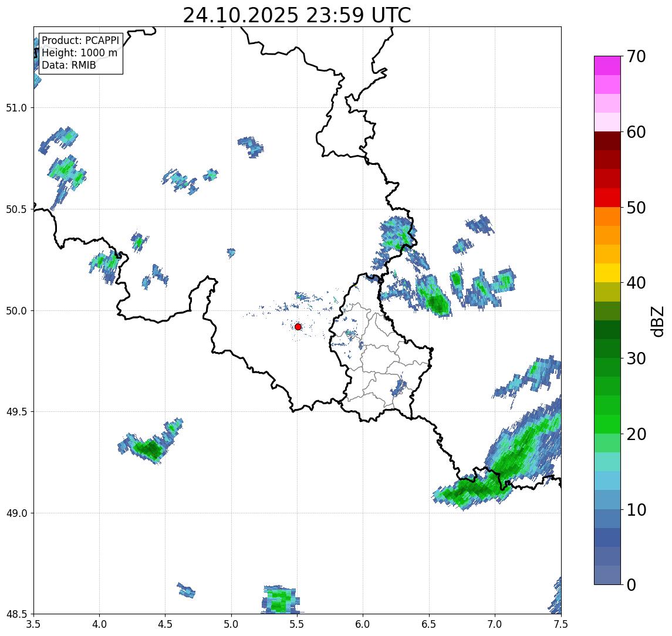Click the longitude tick label 6.0
This screenshot has height=636, width=672.
(x=363, y=624)
